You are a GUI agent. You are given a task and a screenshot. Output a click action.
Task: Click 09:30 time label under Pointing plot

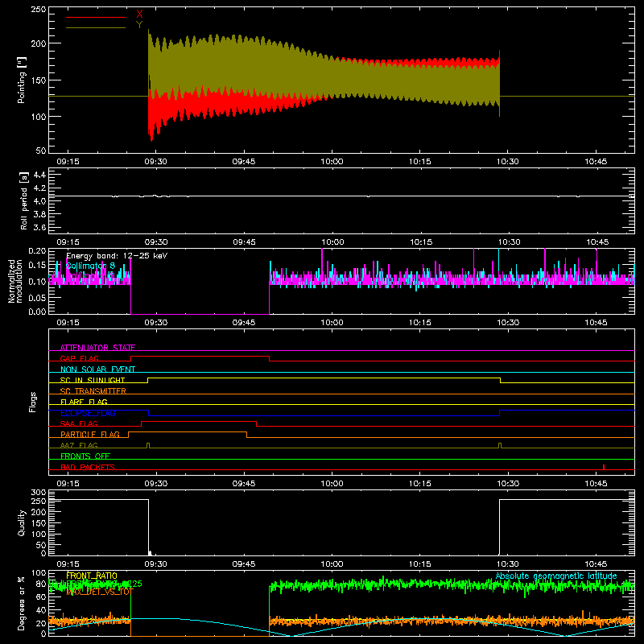[155, 162]
